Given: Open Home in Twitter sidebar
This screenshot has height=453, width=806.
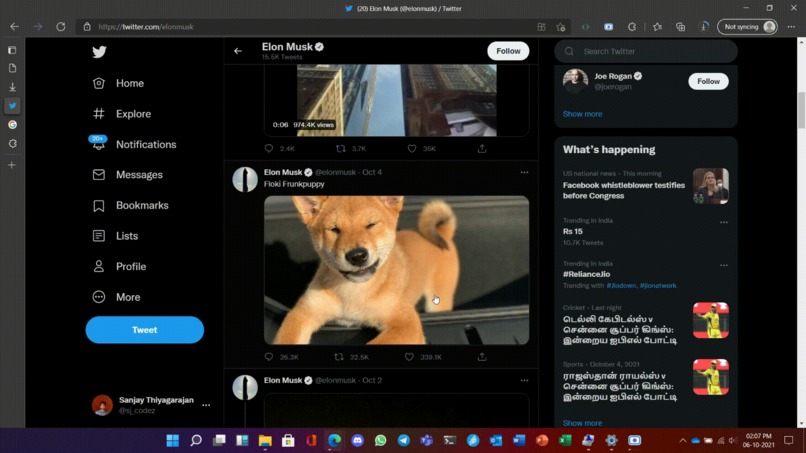Looking at the screenshot, I should pos(118,83).
